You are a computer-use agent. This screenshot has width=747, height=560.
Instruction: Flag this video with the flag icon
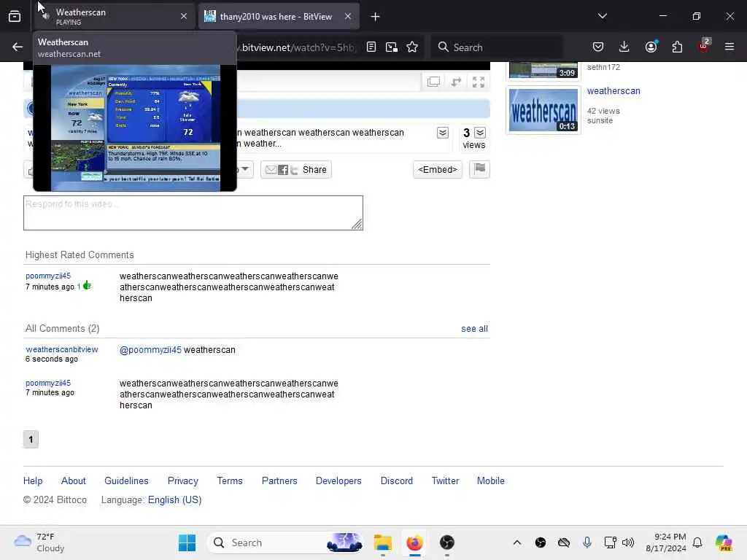click(479, 169)
